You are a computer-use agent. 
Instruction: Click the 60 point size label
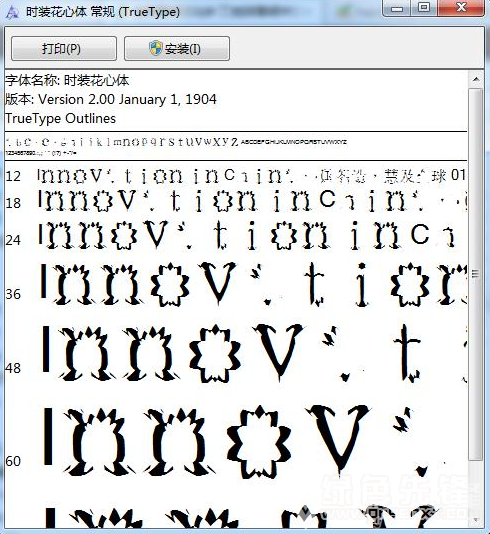13,461
